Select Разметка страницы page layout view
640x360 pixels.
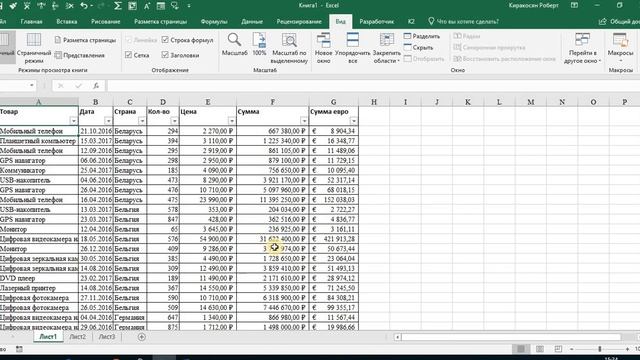pyautogui.click(x=86, y=40)
